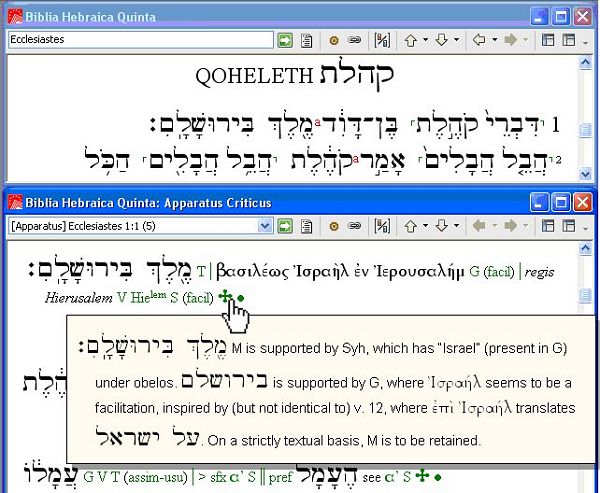This screenshot has height=493, width=600.
Task: Click the document page icon in Quinta toolbar
Action: point(306,40)
